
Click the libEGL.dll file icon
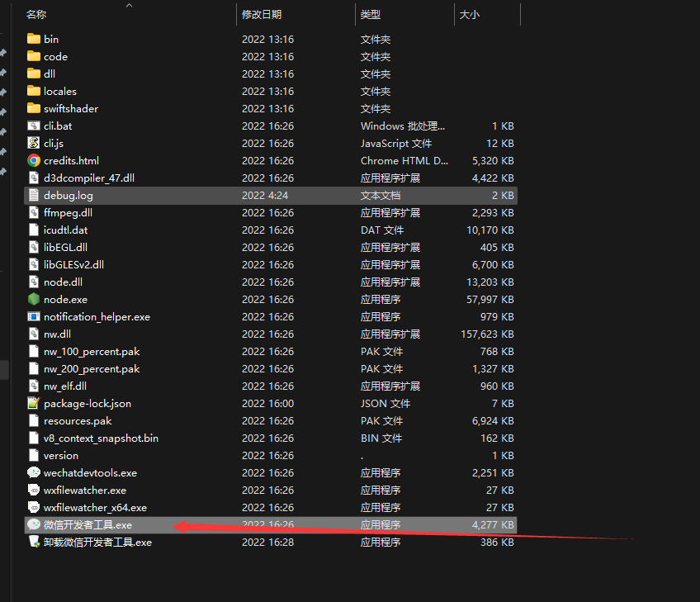coord(34,248)
